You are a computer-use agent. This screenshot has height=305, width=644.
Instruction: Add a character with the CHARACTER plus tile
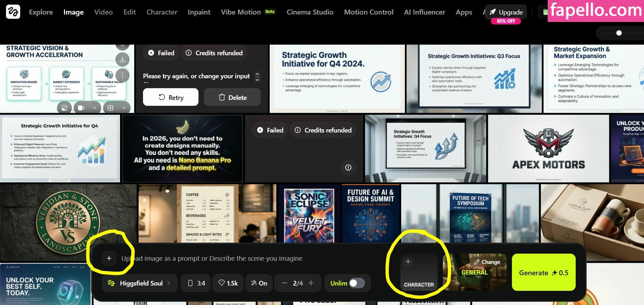click(x=408, y=261)
